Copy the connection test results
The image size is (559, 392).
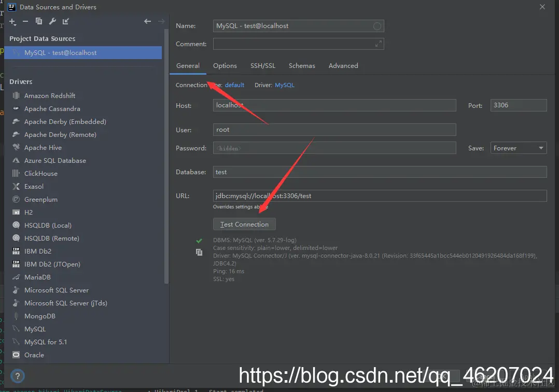(x=199, y=252)
